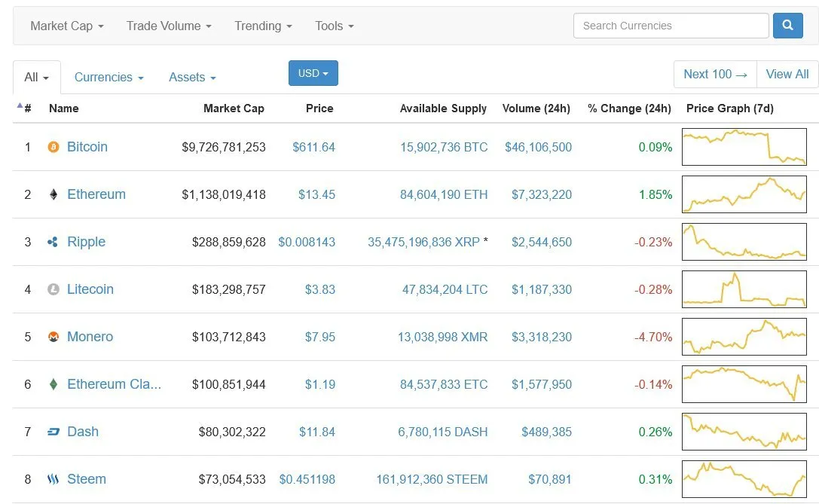Go to Next 100 currencies
The image size is (819, 504).
(715, 74)
